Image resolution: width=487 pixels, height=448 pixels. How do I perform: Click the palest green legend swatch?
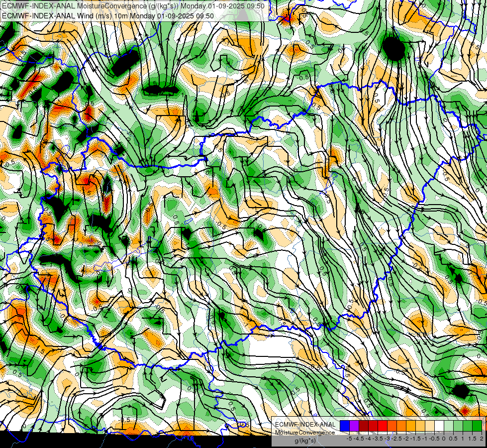pyautogui.click(x=449, y=426)
